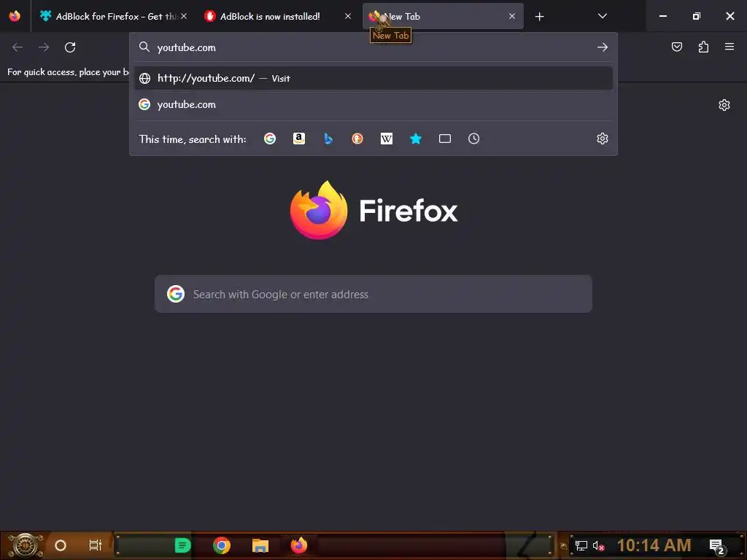Screen dimensions: 747x560
Task: Close the AdBlock for Firefox tab
Action: point(184,16)
